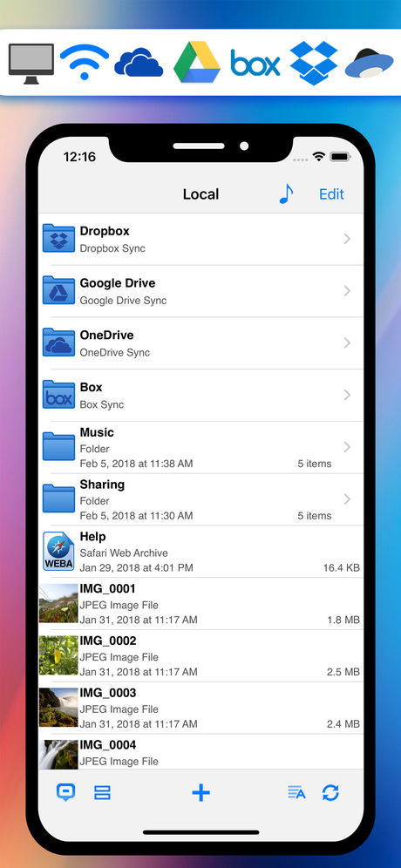Screen dimensions: 401x868
Task: Expand the Google Drive row chevron
Action: point(347,290)
